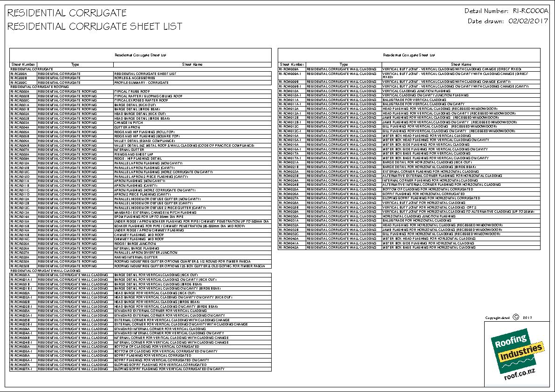The height and width of the screenshot is (392, 555).
Task: Click "VERTICAL CLADDING ON CAVITY JUNCTION FLASHING"
Action: pos(425,95)
